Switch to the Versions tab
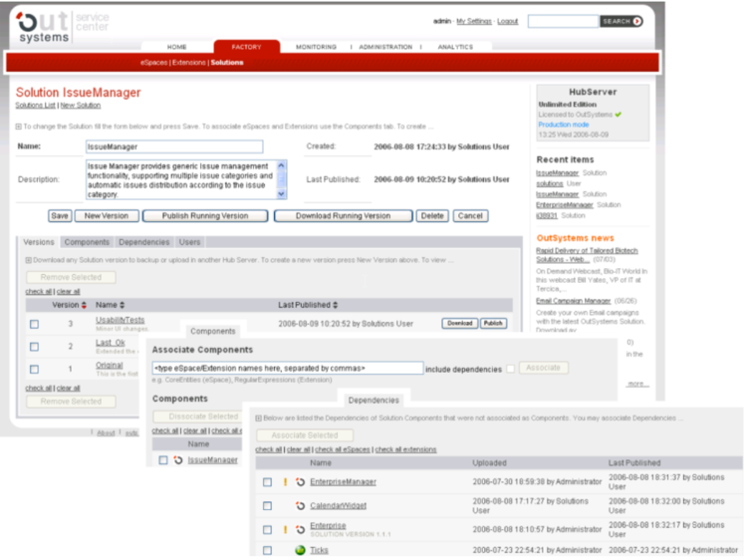The width and height of the screenshot is (747, 560). tap(39, 242)
